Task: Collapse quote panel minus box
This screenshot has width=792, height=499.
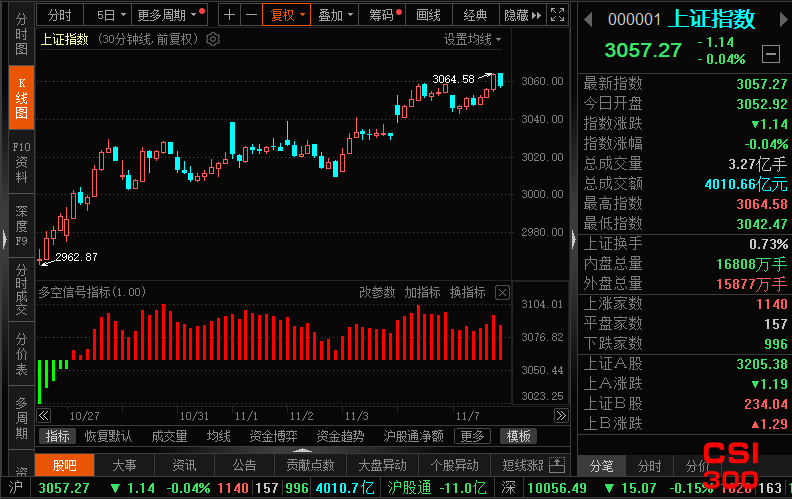Action: click(771, 54)
